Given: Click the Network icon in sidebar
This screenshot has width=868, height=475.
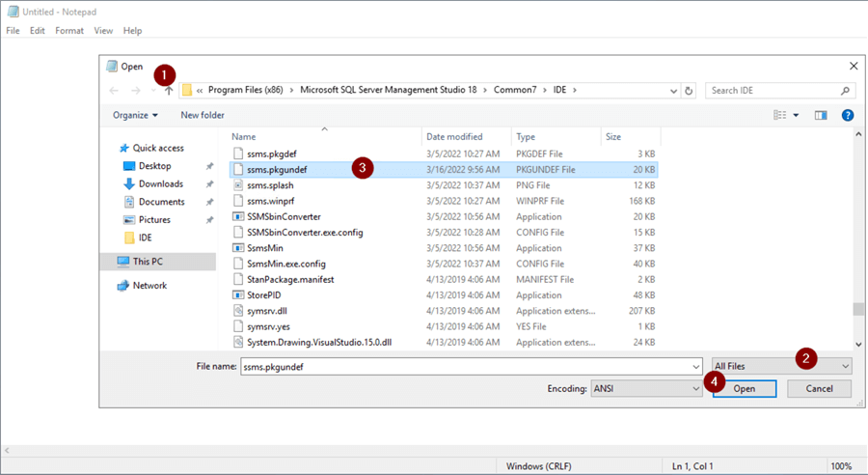Looking at the screenshot, I should [x=123, y=286].
